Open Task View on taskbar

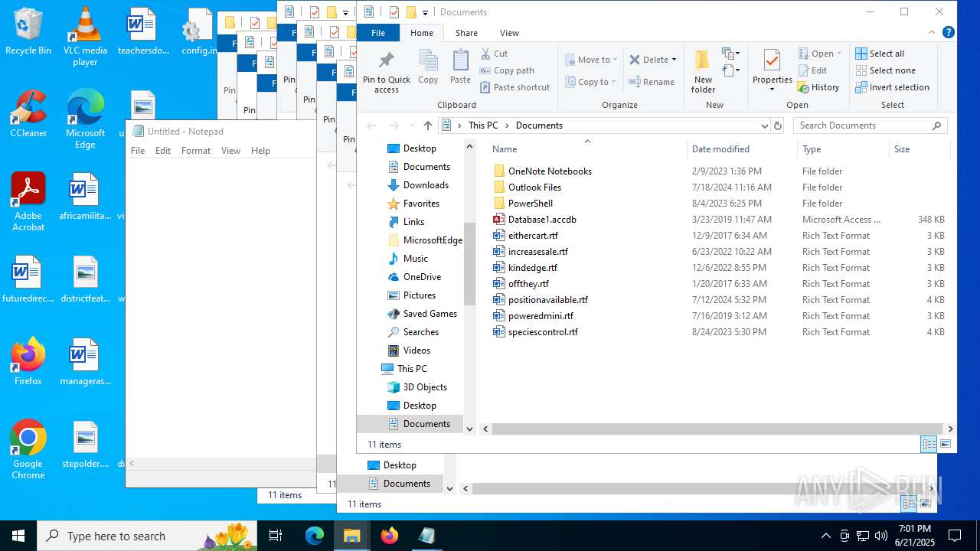tap(276, 536)
